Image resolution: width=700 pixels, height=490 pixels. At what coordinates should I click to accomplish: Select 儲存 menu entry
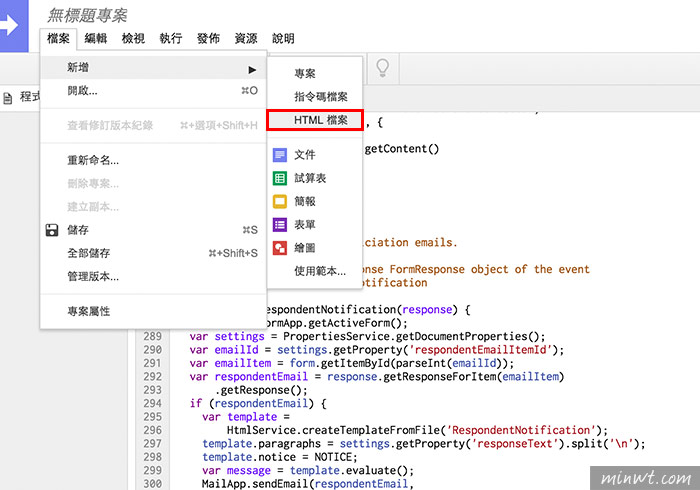[x=153, y=230]
